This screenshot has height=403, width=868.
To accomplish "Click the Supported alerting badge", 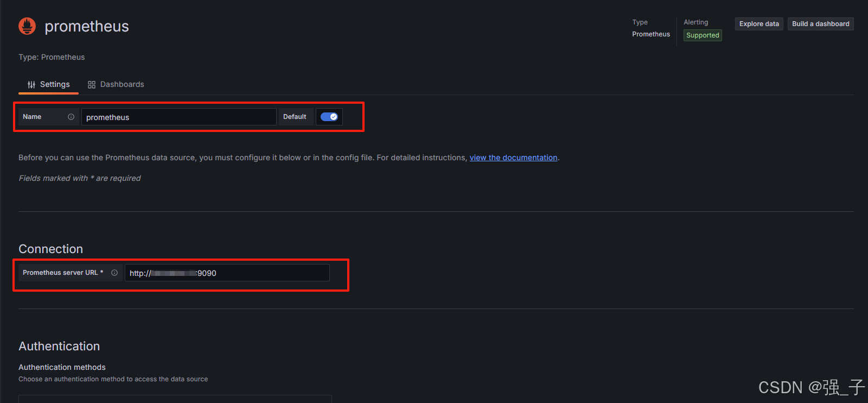I will 703,35.
